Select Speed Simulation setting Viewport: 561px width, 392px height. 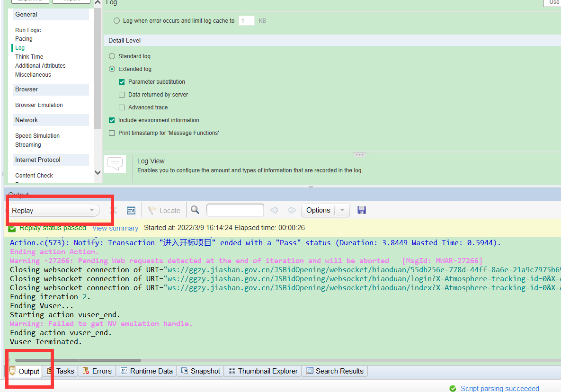coord(37,135)
